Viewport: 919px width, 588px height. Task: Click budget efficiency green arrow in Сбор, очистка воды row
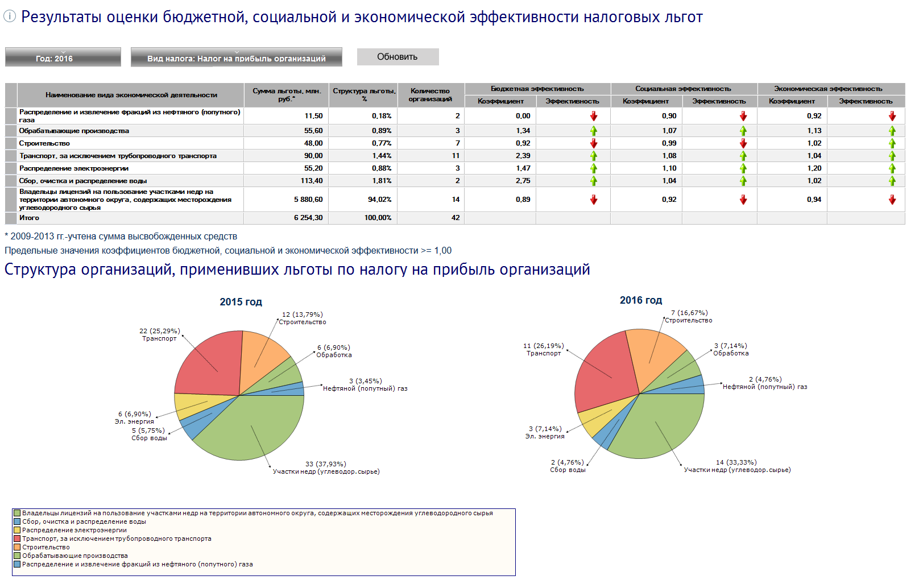tap(594, 181)
